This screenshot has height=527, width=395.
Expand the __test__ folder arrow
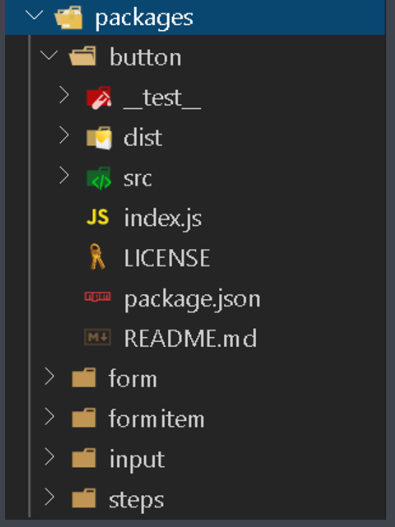click(x=64, y=95)
